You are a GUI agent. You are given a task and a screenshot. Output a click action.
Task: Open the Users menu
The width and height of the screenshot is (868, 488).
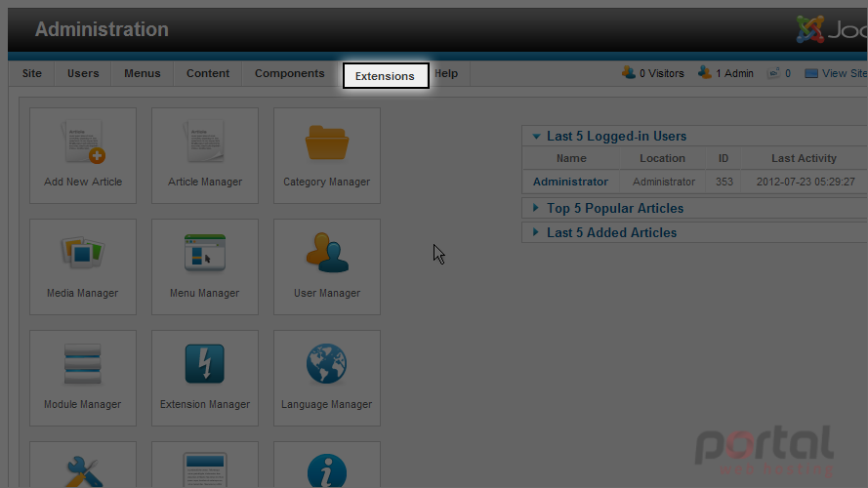point(83,73)
